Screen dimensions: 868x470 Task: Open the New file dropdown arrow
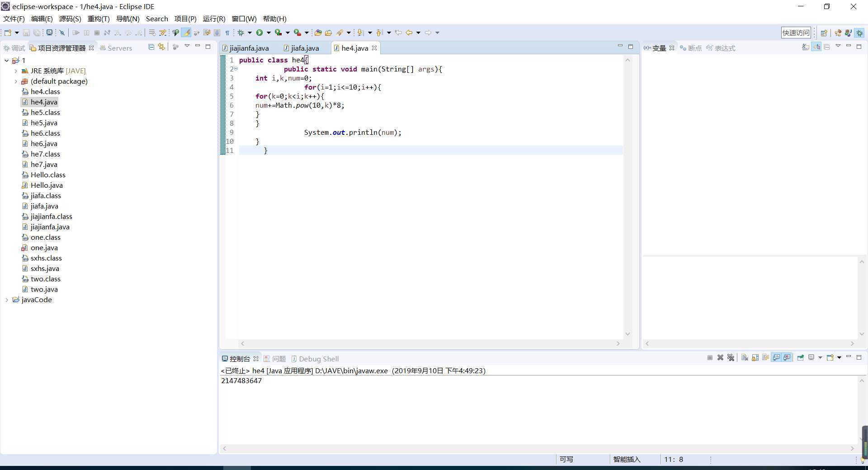pyautogui.click(x=17, y=33)
